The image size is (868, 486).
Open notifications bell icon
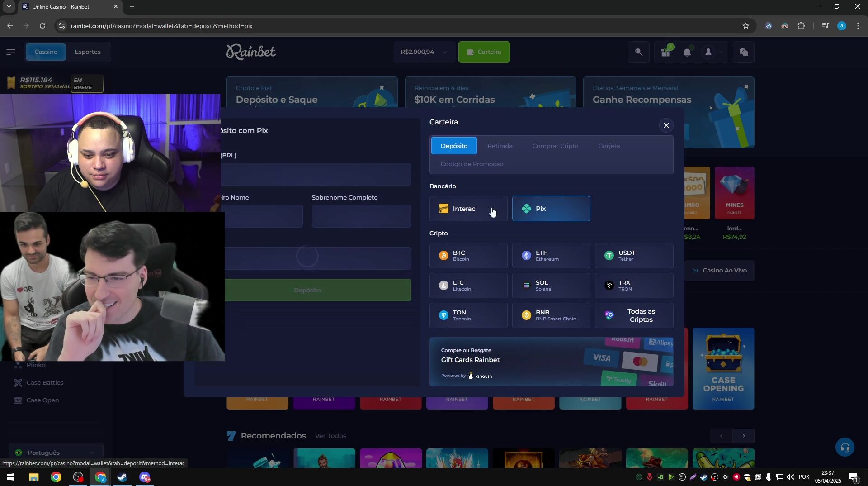(687, 52)
